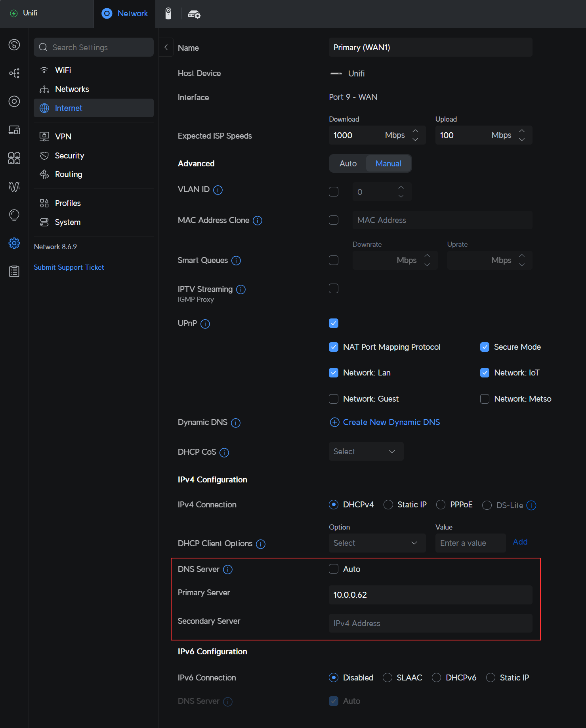The width and height of the screenshot is (586, 728).
Task: Click the Secondary Server IPv4 address field
Action: (430, 623)
